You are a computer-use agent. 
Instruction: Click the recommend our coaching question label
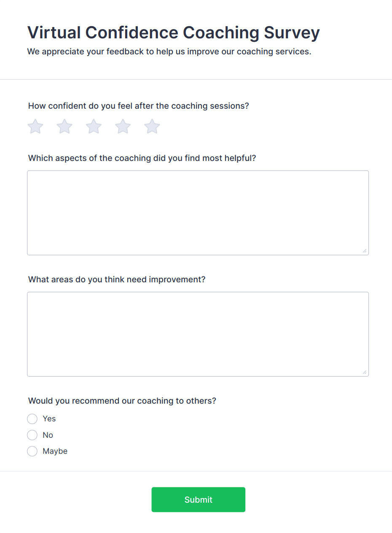pos(122,401)
